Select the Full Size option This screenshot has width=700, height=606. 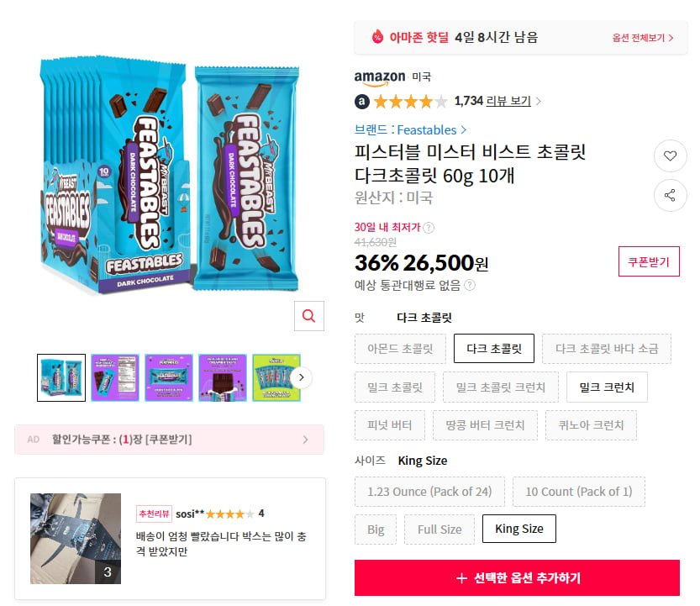pyautogui.click(x=439, y=530)
